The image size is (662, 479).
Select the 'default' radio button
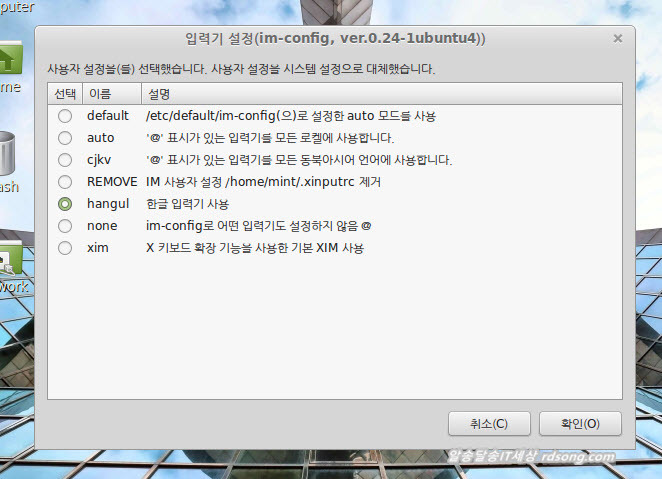(65, 116)
